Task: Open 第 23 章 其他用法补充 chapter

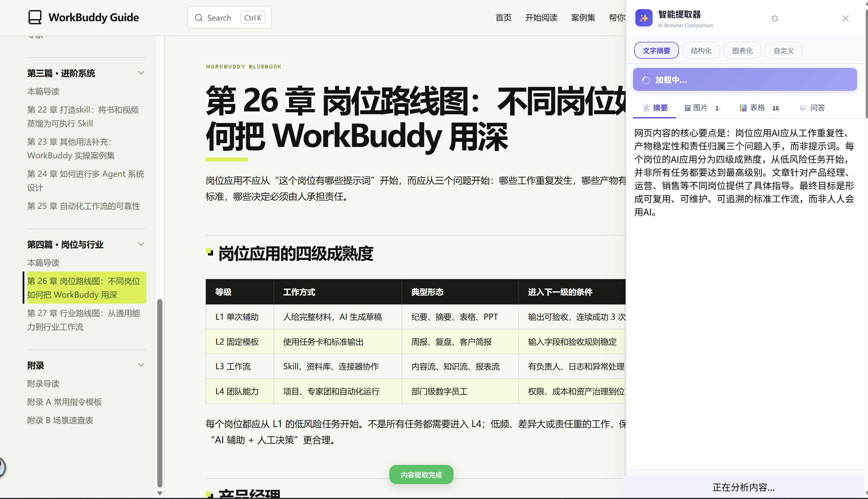Action: pos(71,149)
